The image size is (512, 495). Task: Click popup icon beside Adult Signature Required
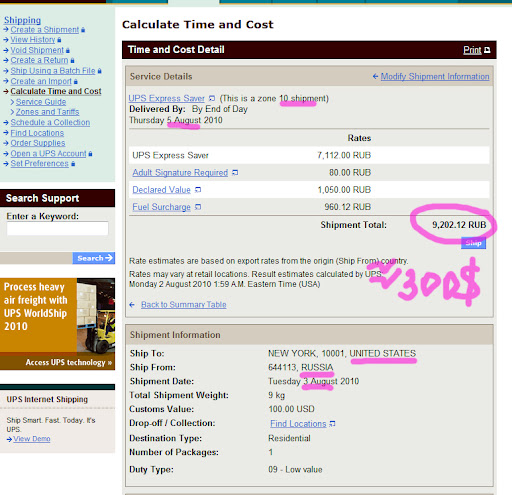coord(235,173)
